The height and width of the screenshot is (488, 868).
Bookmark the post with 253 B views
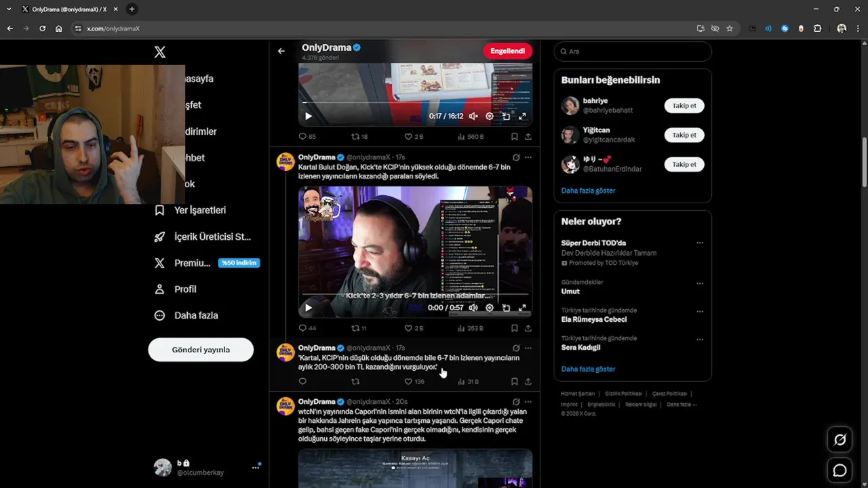point(515,328)
